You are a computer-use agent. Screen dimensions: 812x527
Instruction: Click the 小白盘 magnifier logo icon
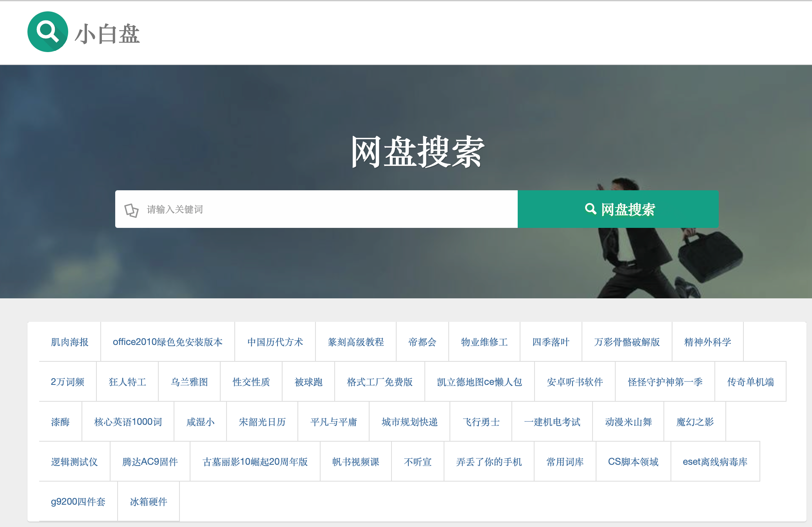pyautogui.click(x=47, y=32)
